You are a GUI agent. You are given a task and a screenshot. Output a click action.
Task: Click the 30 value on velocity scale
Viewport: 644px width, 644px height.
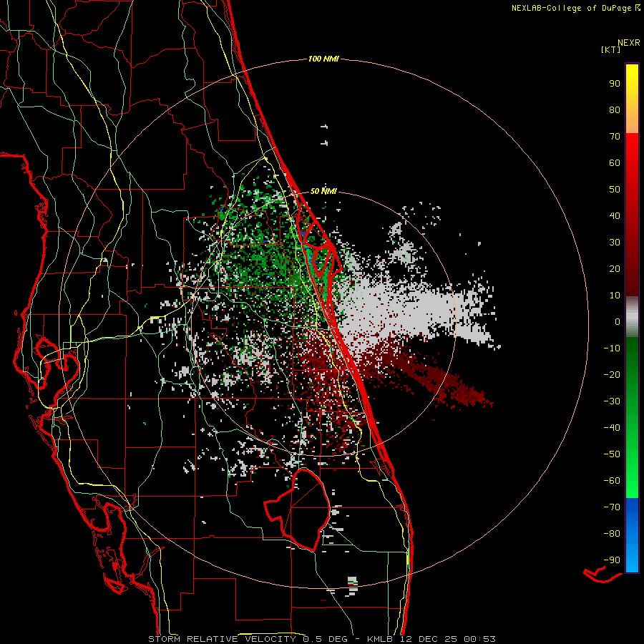pos(615,243)
